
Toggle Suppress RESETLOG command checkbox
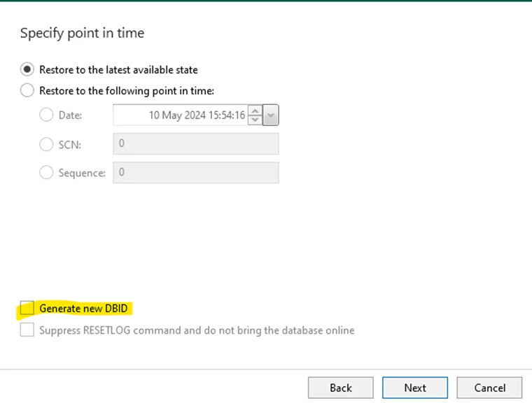(x=27, y=330)
